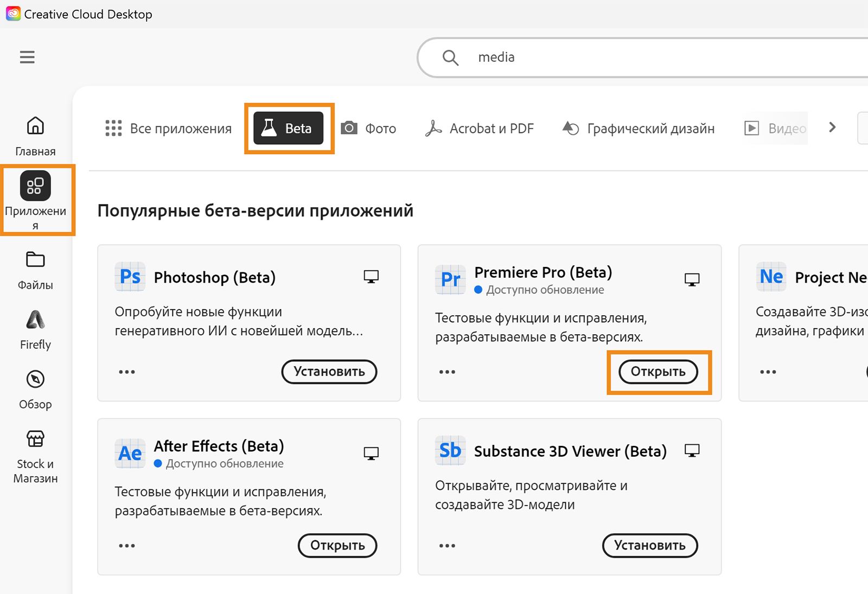
Task: Open Stock и Магазин in sidebar
Action: click(35, 456)
